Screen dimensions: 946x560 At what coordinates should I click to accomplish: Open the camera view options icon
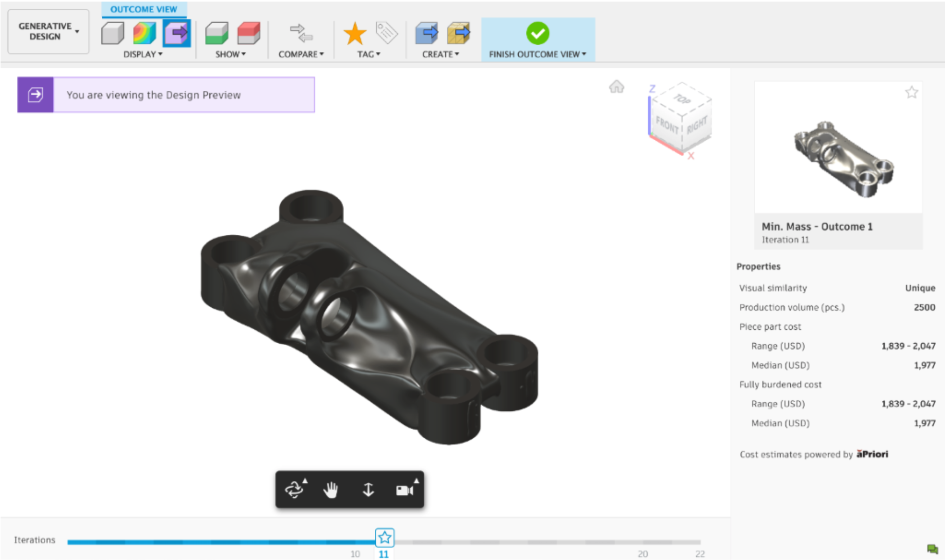pyautogui.click(x=406, y=490)
